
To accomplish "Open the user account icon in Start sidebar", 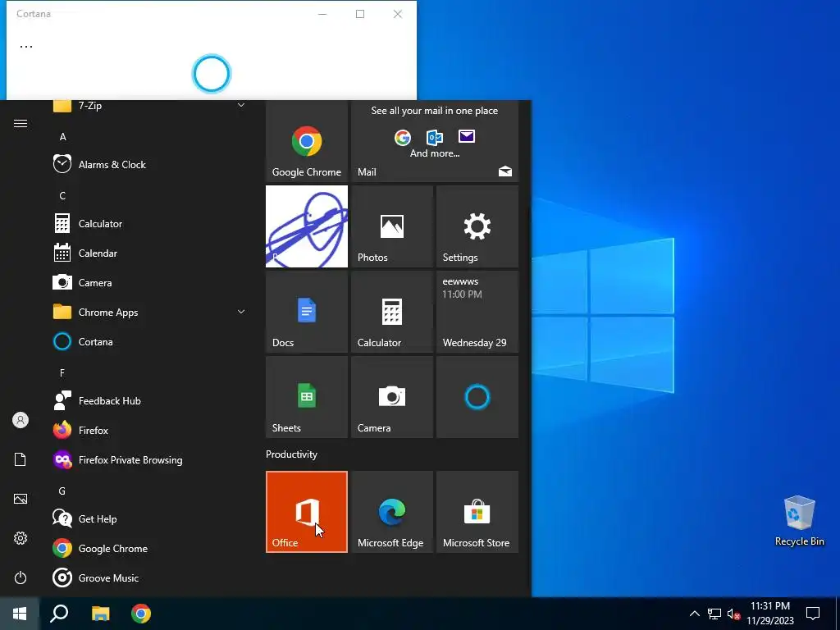I will pos(21,420).
